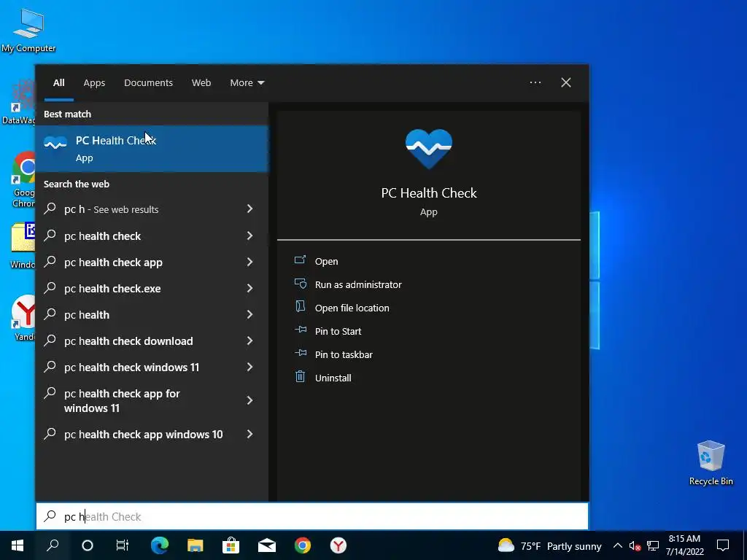Open the notification center icon
This screenshot has height=560, width=747.
pyautogui.click(x=723, y=545)
